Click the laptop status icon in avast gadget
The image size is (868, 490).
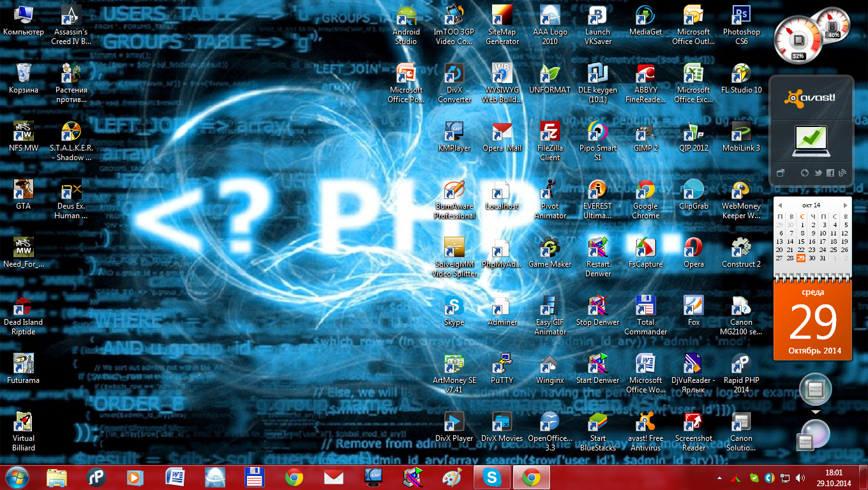(811, 140)
